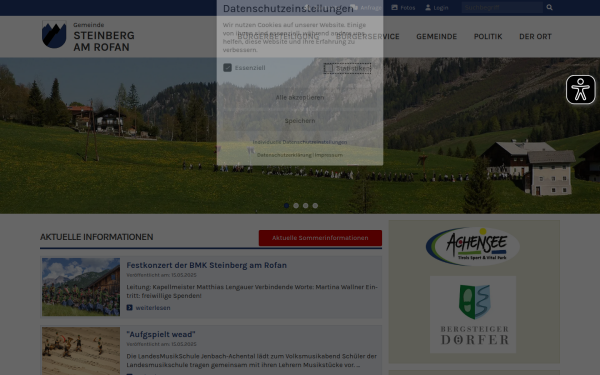Enable the Statistiken checkbox
The width and height of the screenshot is (600, 375).
(329, 68)
